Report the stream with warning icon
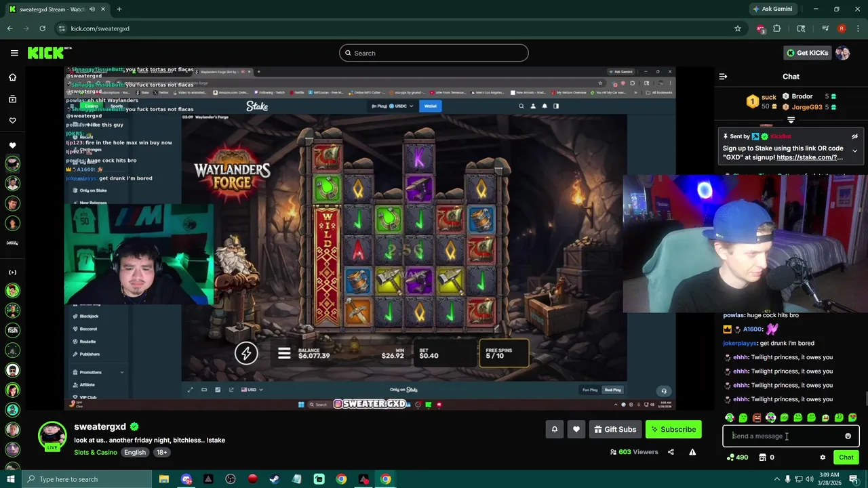The width and height of the screenshot is (868, 488). click(692, 452)
